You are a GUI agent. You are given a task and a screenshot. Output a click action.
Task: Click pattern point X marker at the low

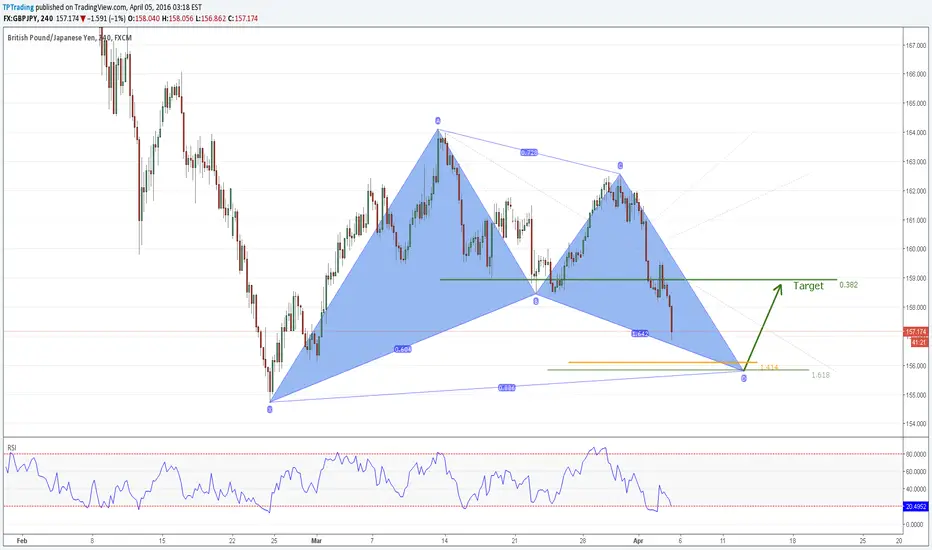270,409
